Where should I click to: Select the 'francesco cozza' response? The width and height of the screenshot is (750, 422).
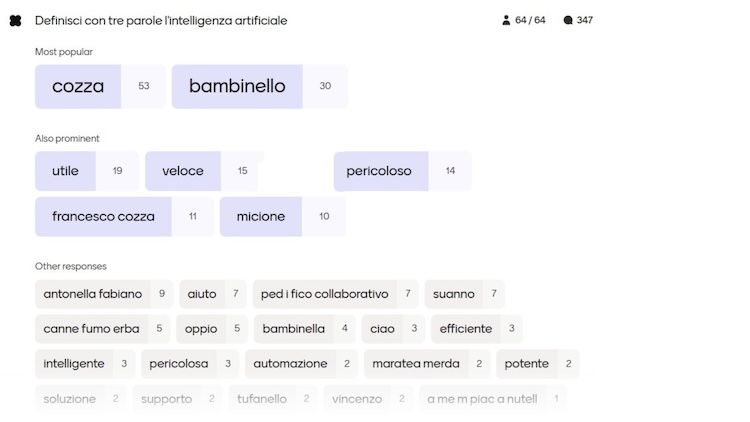point(103,216)
